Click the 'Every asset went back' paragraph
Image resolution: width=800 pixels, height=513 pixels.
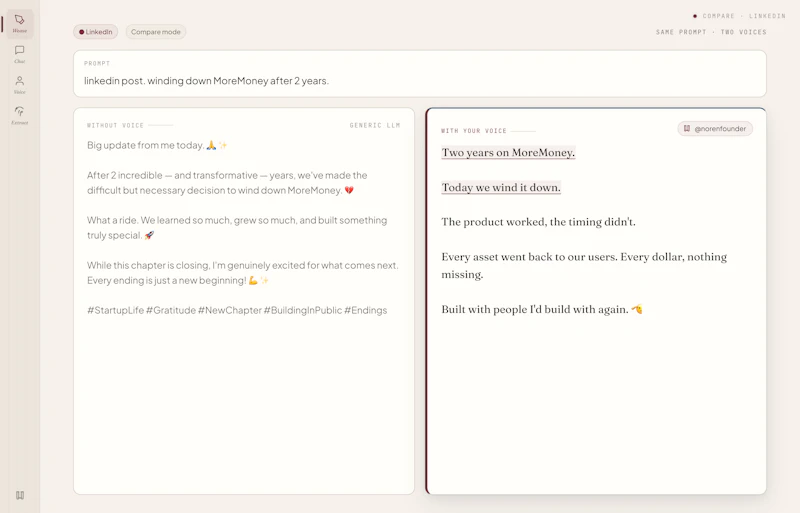[584, 265]
